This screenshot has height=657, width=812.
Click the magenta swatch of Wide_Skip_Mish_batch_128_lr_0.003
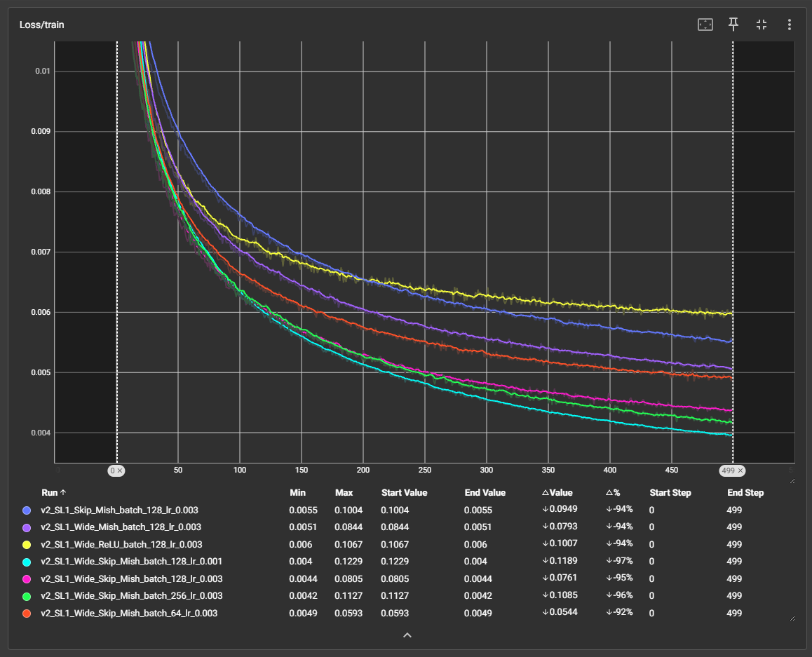click(27, 579)
